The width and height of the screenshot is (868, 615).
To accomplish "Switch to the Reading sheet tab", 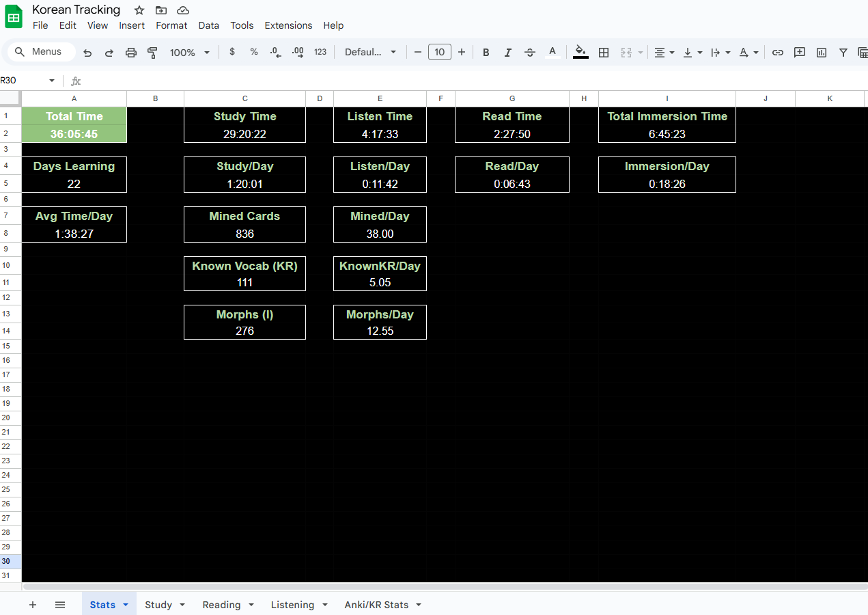I will (x=221, y=605).
